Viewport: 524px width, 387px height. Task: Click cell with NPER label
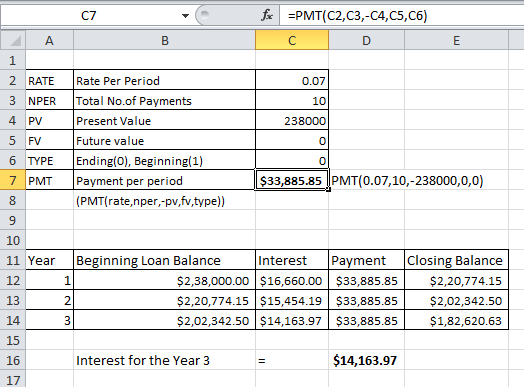pos(49,100)
